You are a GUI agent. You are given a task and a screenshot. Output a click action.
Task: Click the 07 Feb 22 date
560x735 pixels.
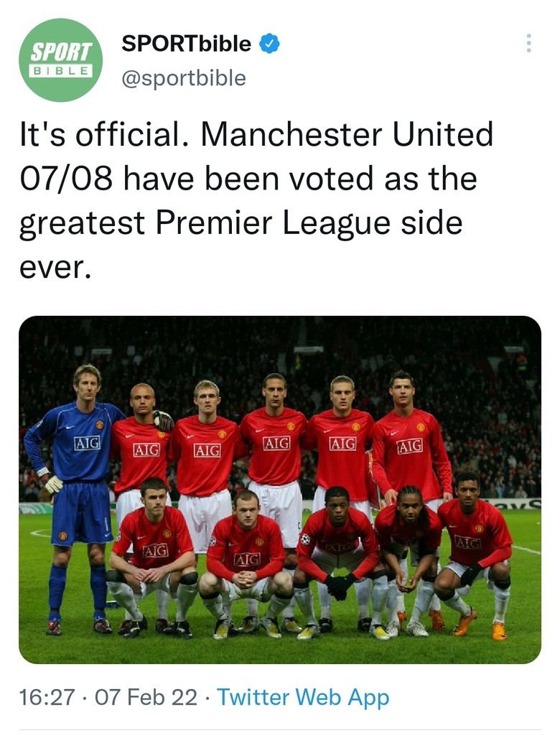[x=146, y=697]
